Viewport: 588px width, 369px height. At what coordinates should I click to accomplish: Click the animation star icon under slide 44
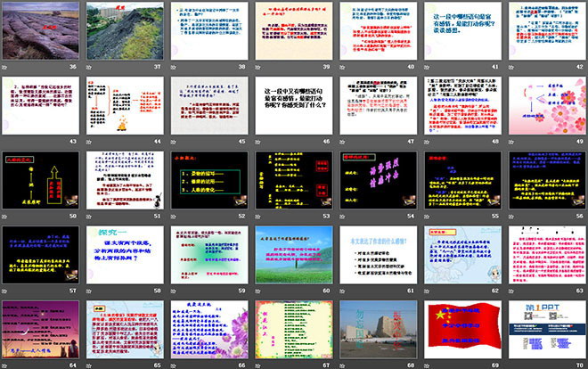click(x=89, y=142)
